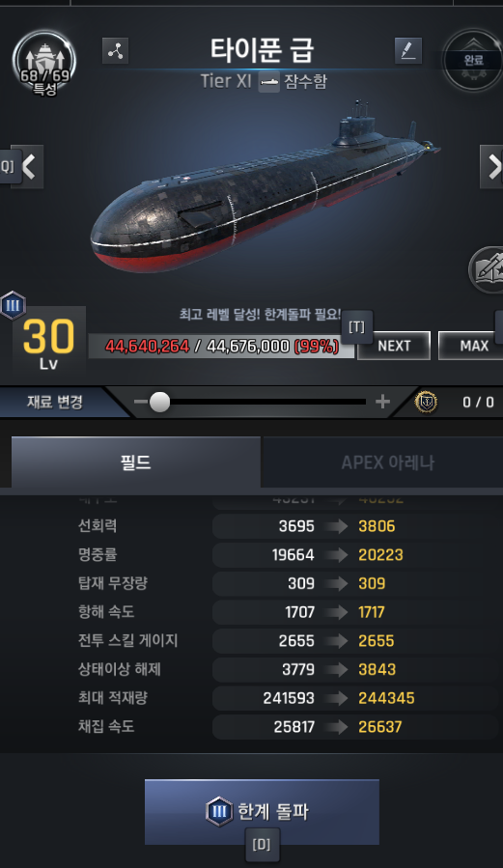Click the pencil rename icon beside the ship name
Viewport: 503px width, 868px height.
click(408, 51)
